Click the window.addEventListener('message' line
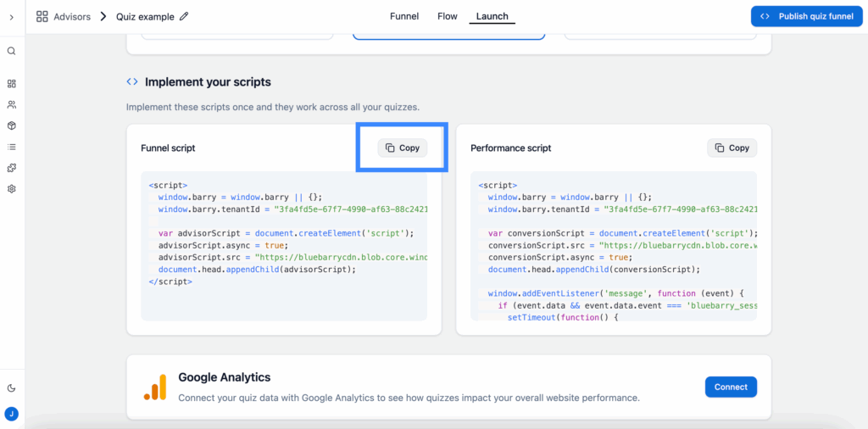 (x=618, y=293)
